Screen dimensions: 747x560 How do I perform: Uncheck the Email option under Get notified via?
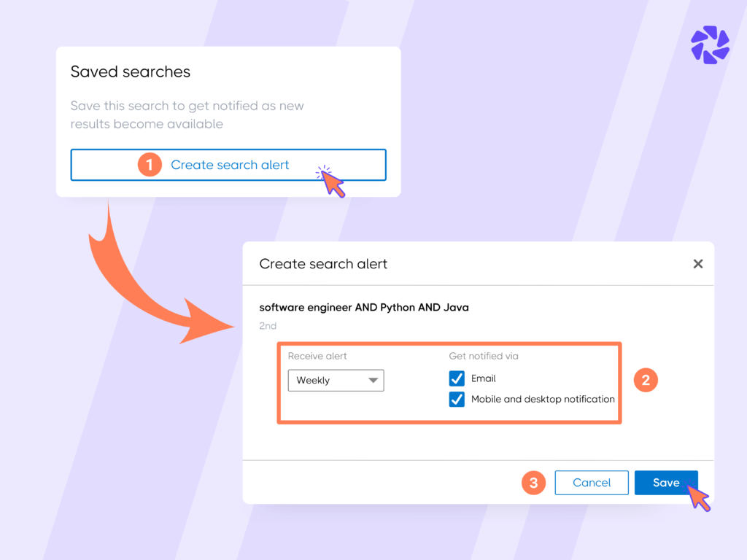coord(457,378)
